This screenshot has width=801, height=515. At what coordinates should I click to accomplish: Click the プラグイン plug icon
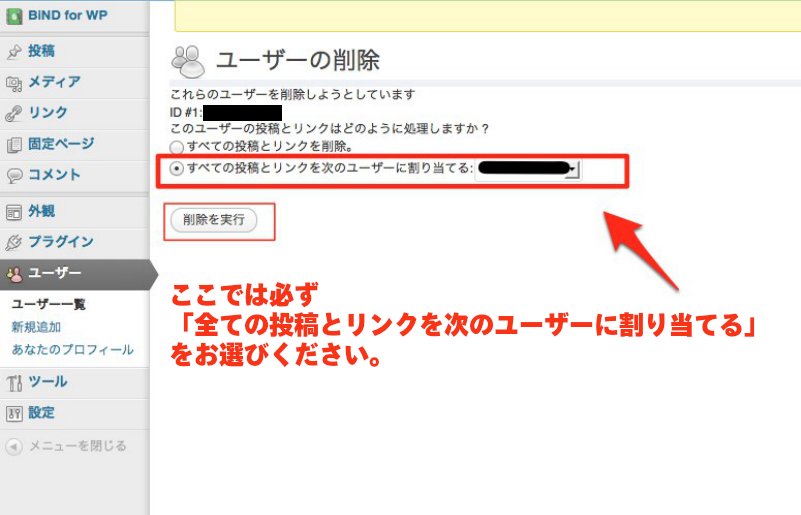pos(14,242)
